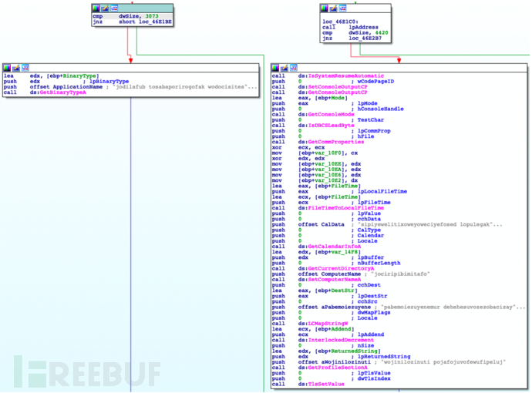The width and height of the screenshot is (532, 393).
Task: Click the nBufferLength comment
Action: pos(379,263)
